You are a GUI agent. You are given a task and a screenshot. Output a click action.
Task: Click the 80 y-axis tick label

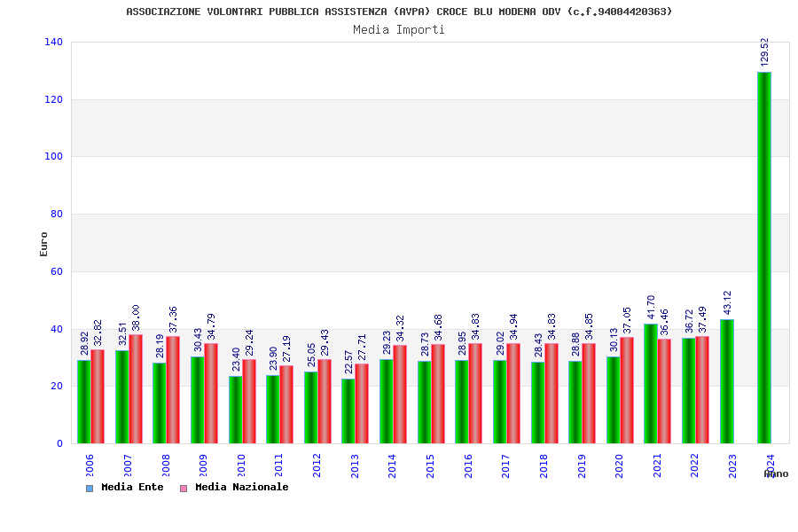pos(57,214)
